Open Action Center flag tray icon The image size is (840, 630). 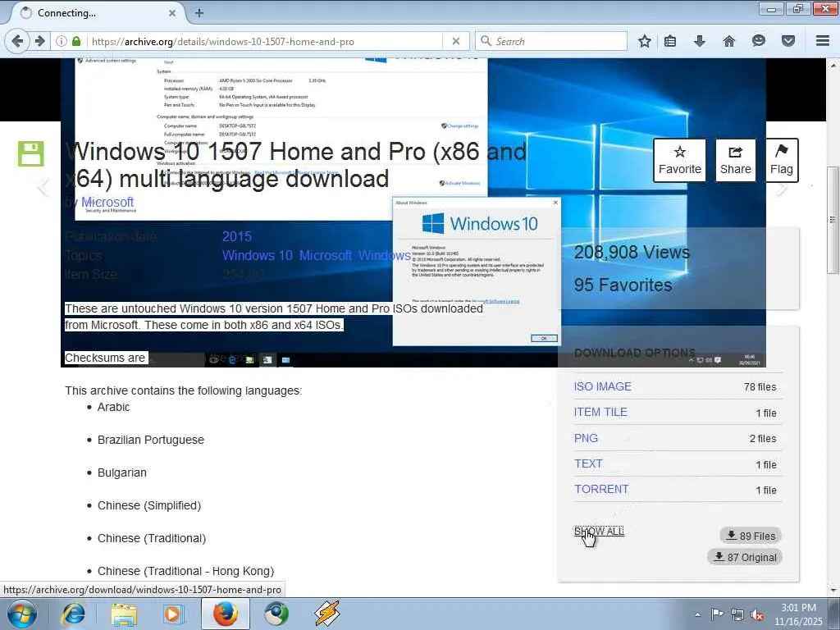pyautogui.click(x=716, y=614)
